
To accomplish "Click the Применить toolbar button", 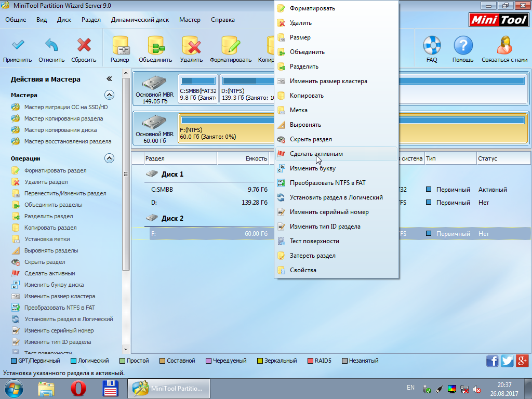I will tap(17, 49).
